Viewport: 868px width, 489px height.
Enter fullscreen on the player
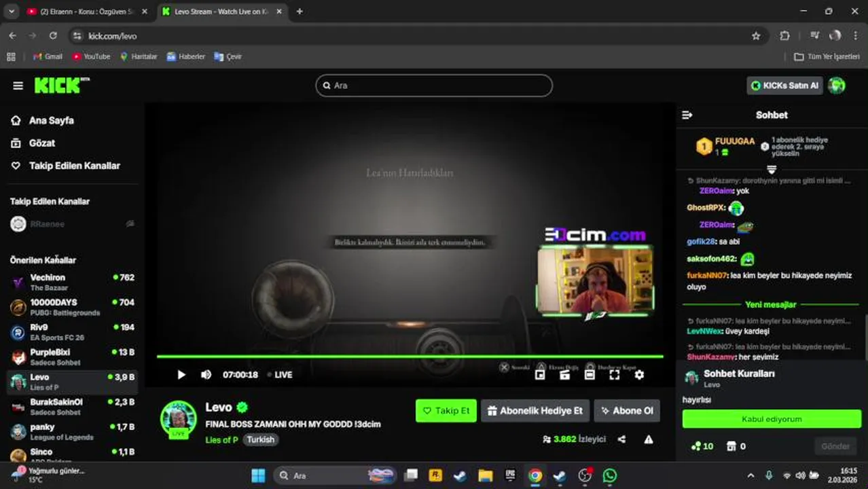[x=615, y=374]
